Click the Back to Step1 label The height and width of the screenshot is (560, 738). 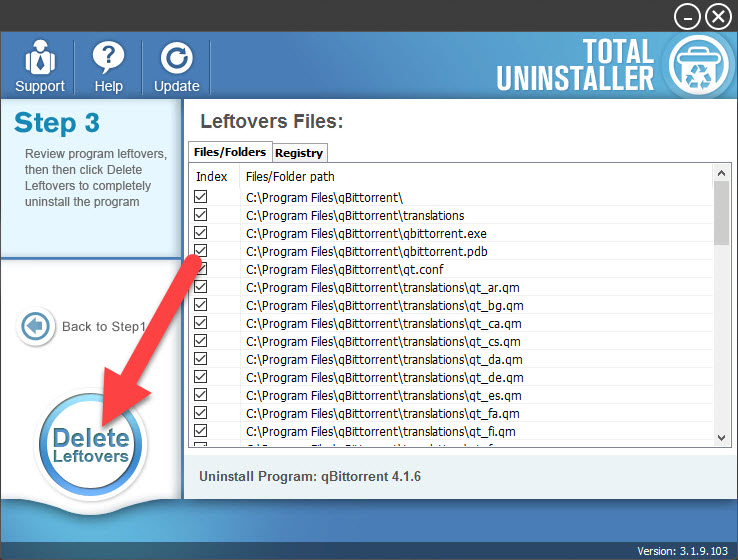pos(104,327)
